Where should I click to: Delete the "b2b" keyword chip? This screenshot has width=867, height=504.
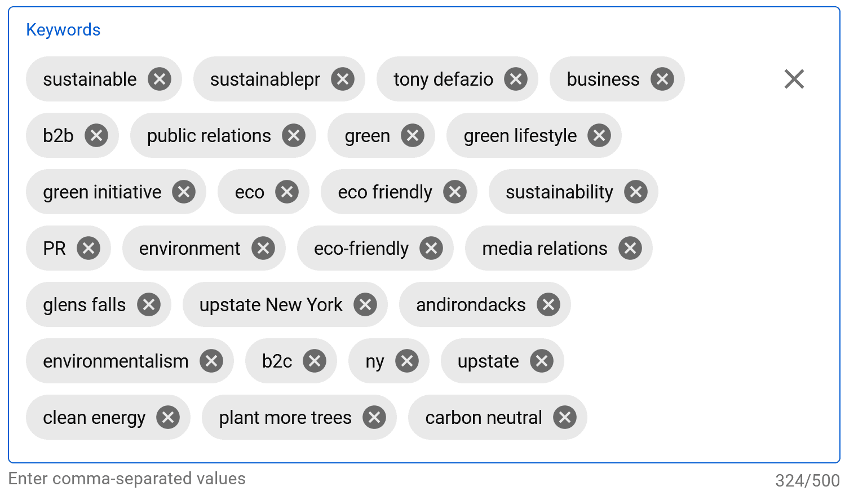point(96,135)
